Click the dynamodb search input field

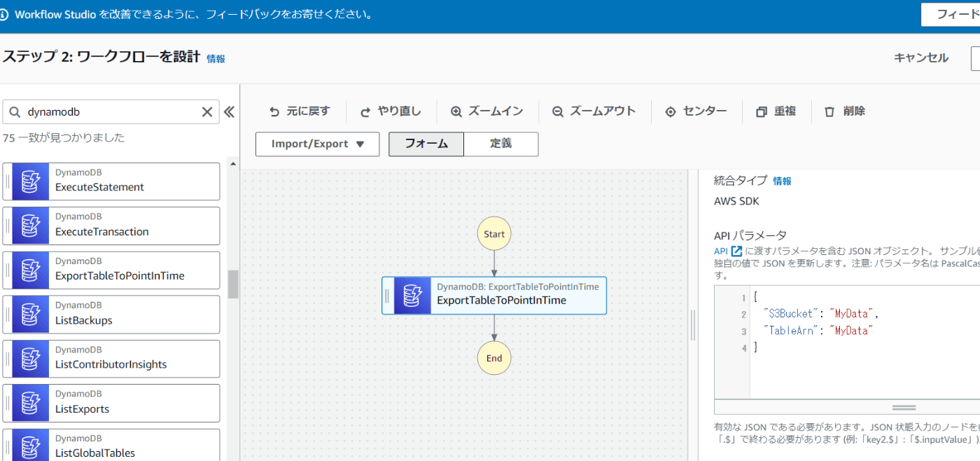click(111, 112)
